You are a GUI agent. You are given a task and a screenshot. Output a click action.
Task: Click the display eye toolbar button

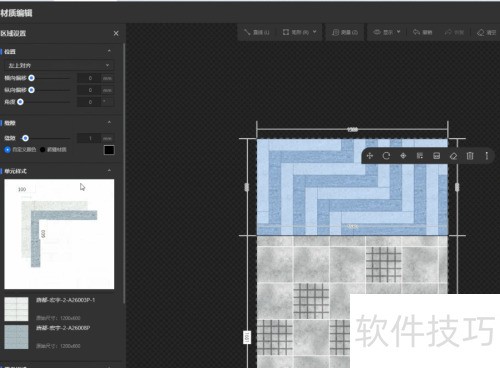coord(383,32)
